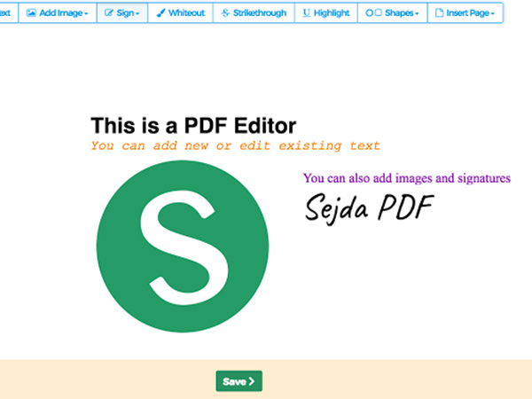This screenshot has width=532, height=399.
Task: Click the Insert Page document icon
Action: (x=440, y=13)
